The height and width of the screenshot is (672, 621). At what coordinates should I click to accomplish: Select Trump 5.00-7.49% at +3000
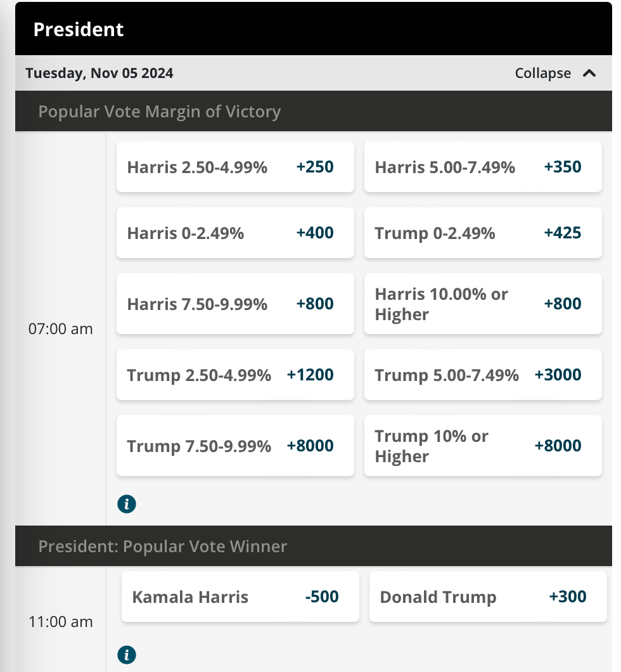point(483,375)
